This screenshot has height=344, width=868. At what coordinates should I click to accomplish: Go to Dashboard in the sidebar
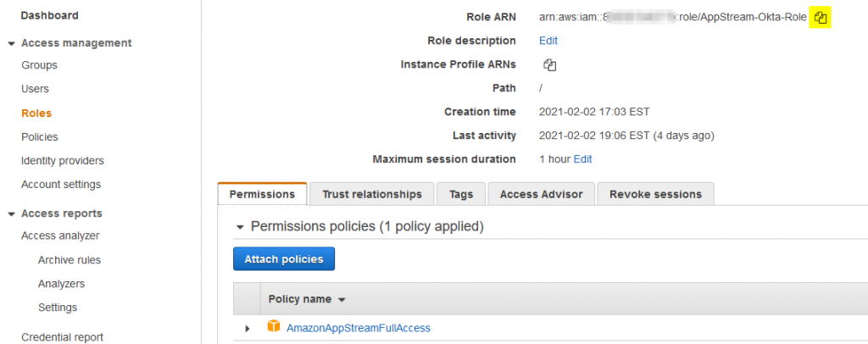(x=50, y=15)
